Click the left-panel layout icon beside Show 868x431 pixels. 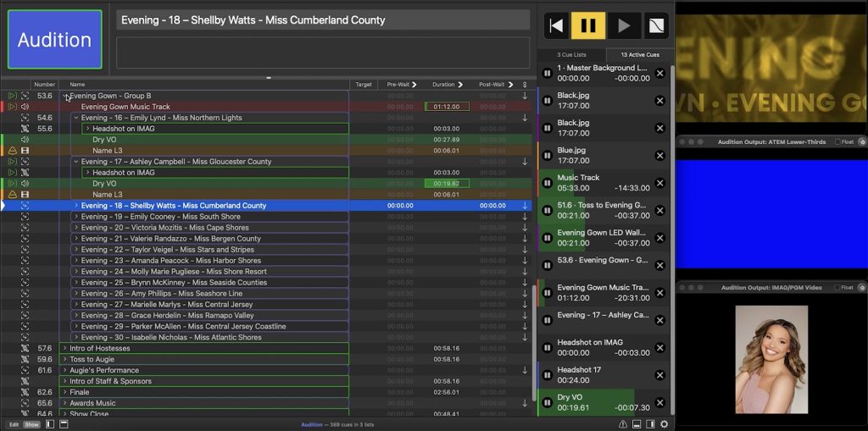click(50, 424)
